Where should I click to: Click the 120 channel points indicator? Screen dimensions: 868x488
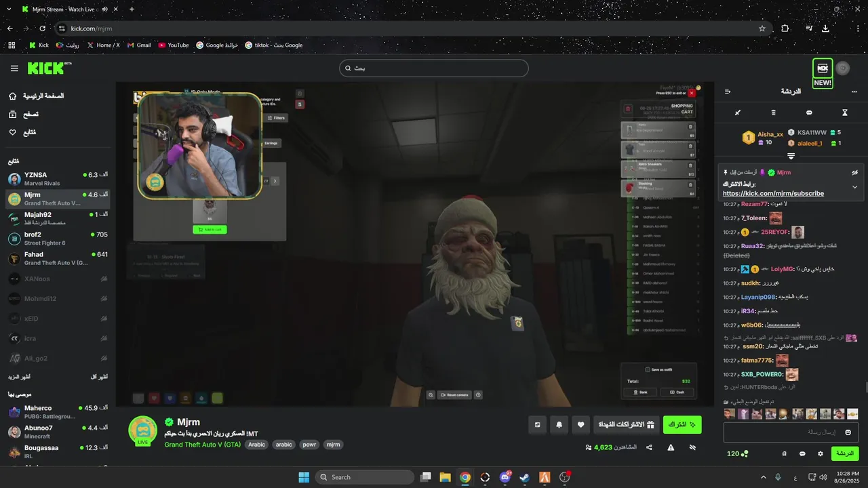tap(737, 453)
